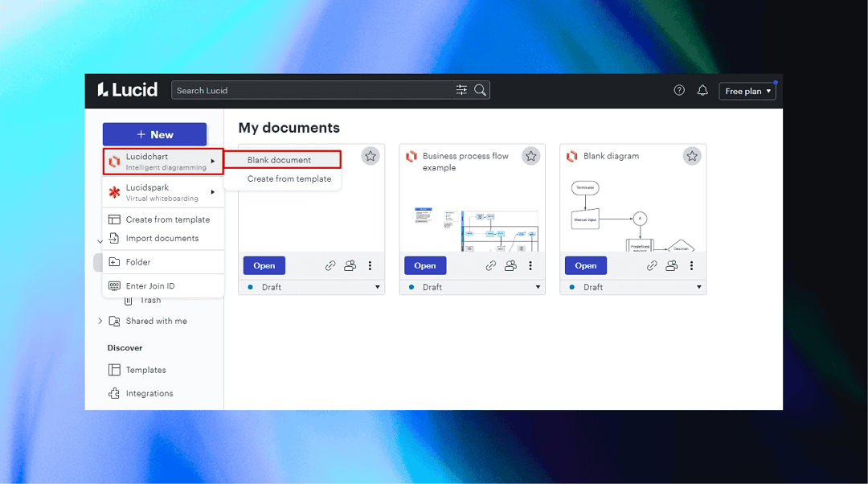Open the Free plan dropdown
Screen dimensions: 868x484
(x=747, y=91)
